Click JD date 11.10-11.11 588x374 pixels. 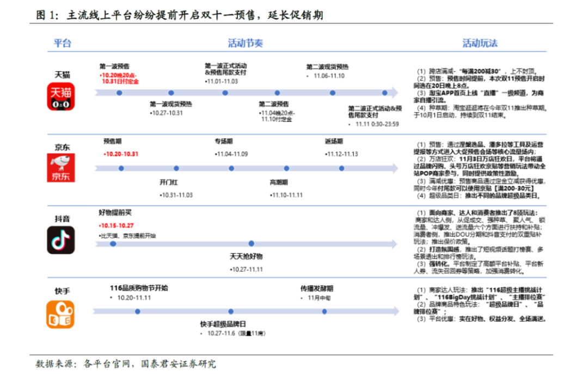286,195
